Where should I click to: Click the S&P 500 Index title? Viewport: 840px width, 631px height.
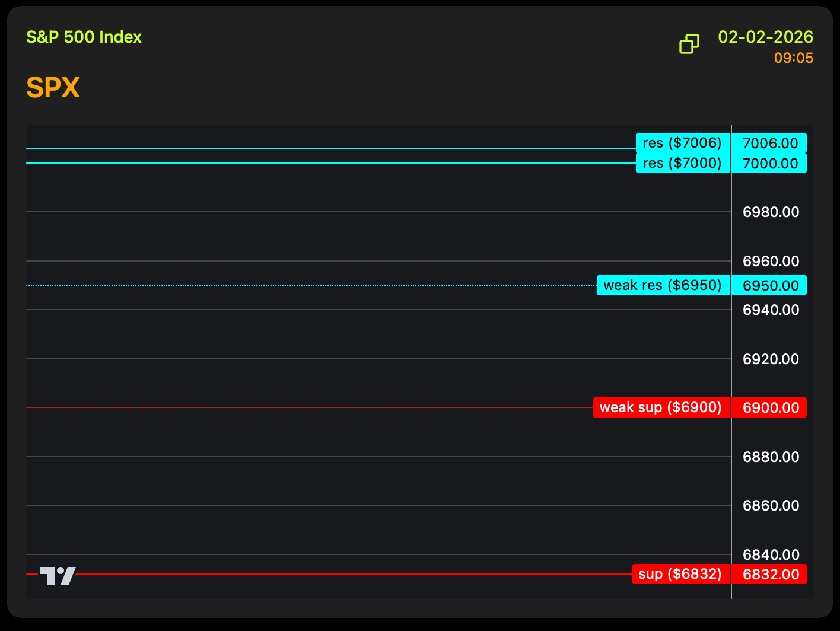84,37
